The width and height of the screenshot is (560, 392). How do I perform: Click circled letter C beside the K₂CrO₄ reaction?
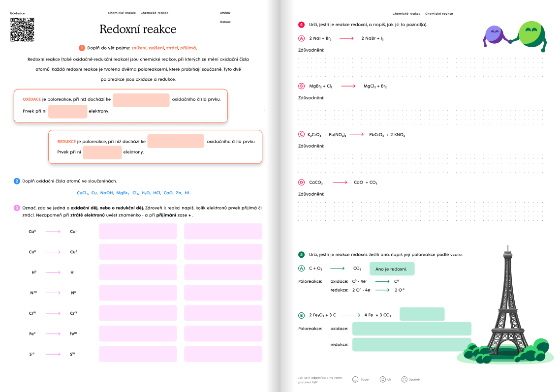coord(302,134)
